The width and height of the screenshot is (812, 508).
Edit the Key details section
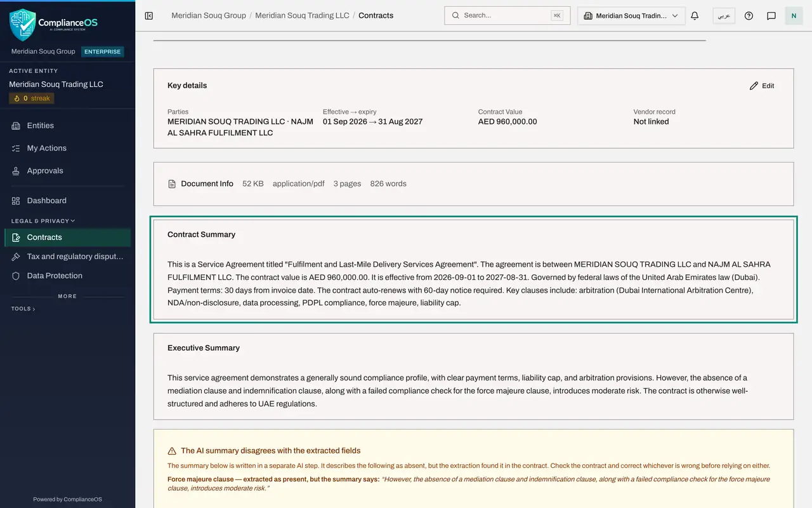click(x=762, y=86)
